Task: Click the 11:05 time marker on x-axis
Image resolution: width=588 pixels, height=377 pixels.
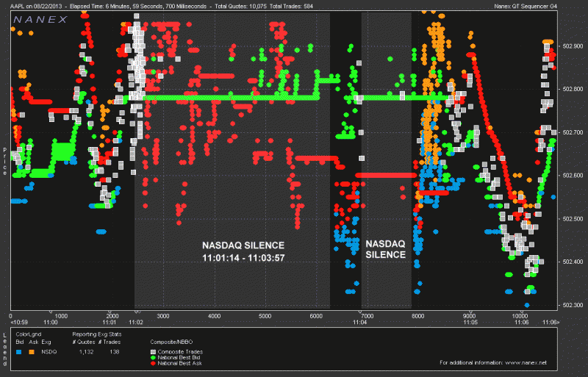Action: point(470,323)
